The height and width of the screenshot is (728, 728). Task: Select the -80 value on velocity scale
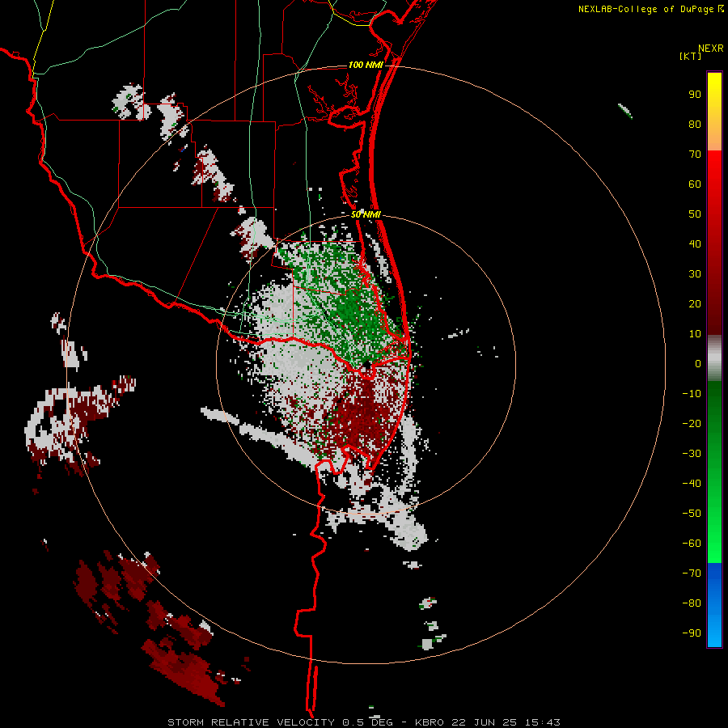[x=692, y=603]
